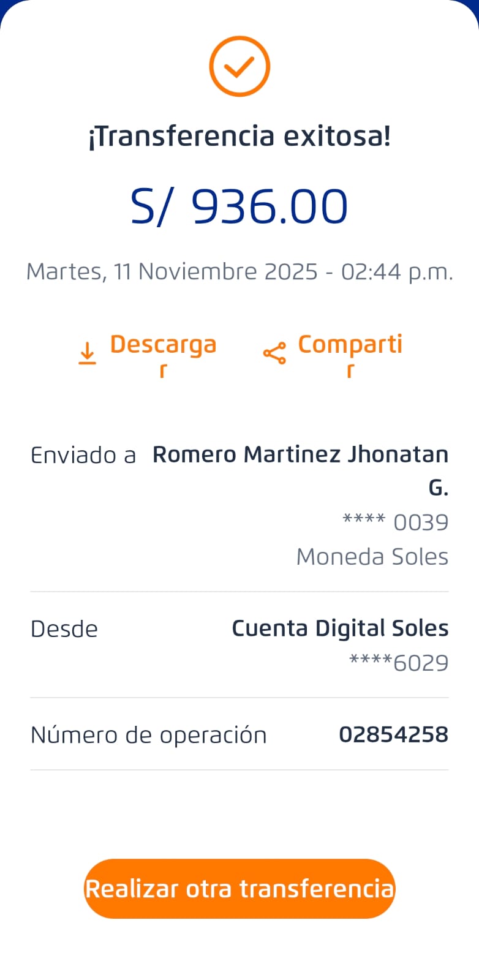Select the S/ 936.00 amount
The height and width of the screenshot is (980, 479).
click(x=240, y=206)
